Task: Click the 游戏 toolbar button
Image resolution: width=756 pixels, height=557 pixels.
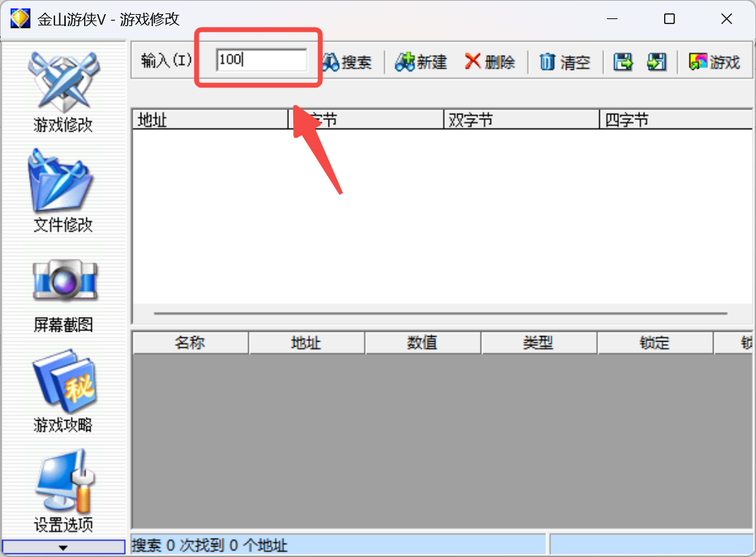Action: tap(714, 62)
